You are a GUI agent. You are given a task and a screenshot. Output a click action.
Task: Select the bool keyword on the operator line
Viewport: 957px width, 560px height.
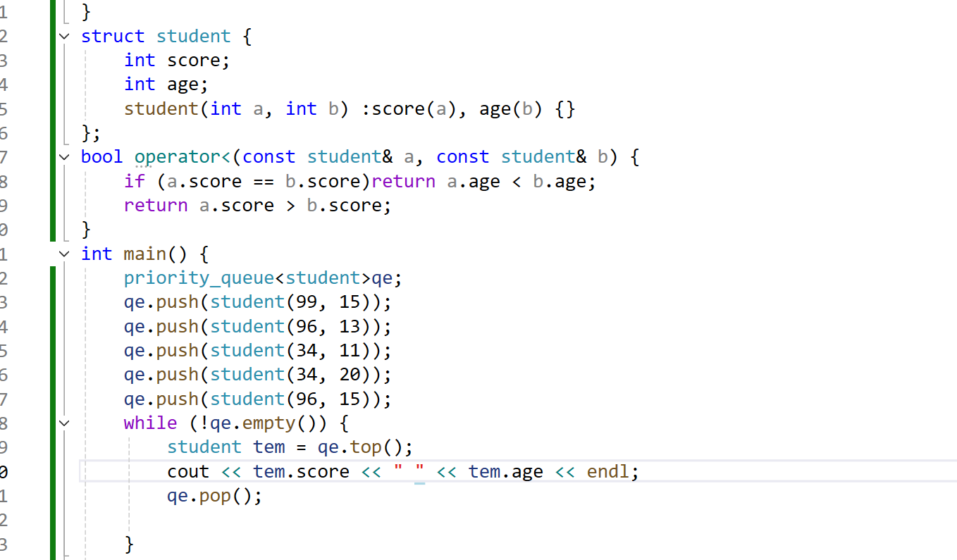[101, 156]
